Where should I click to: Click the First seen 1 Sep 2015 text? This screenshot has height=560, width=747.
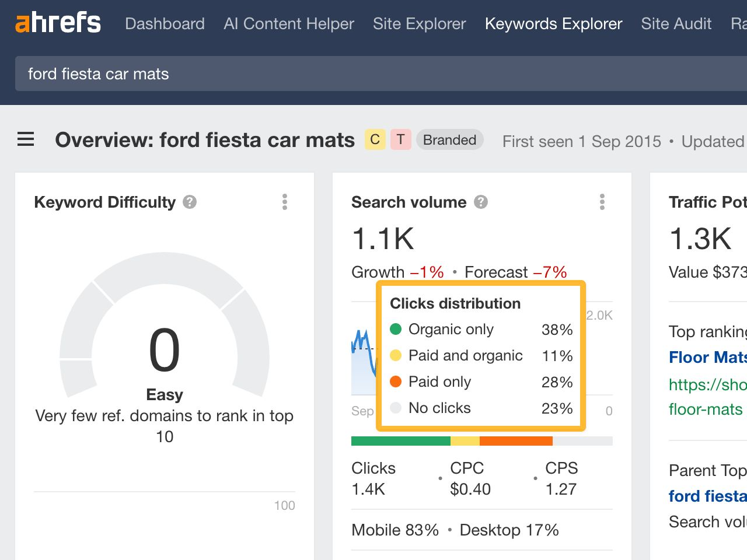coord(582,141)
